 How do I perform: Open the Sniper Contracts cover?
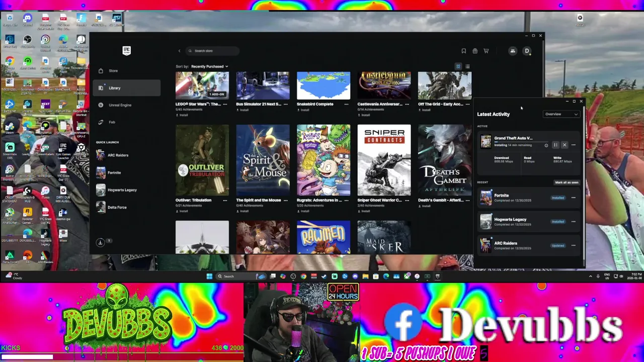pos(384,160)
